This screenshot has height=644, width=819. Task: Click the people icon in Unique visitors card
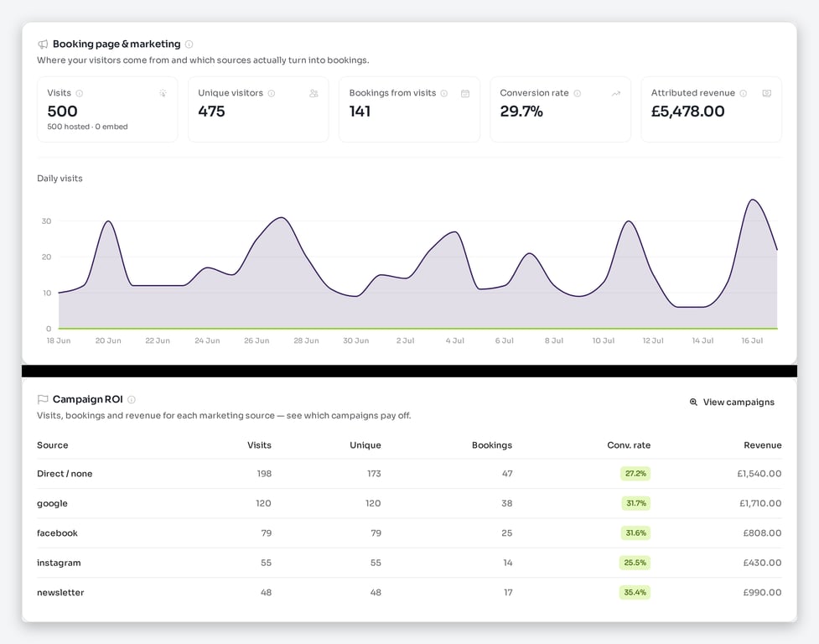314,93
